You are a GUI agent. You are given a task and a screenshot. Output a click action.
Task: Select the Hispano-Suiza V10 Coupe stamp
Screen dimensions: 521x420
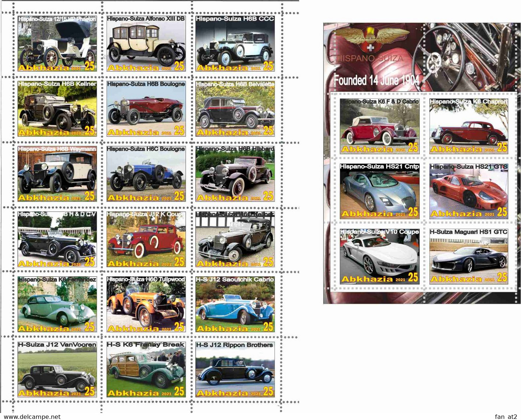(380, 256)
